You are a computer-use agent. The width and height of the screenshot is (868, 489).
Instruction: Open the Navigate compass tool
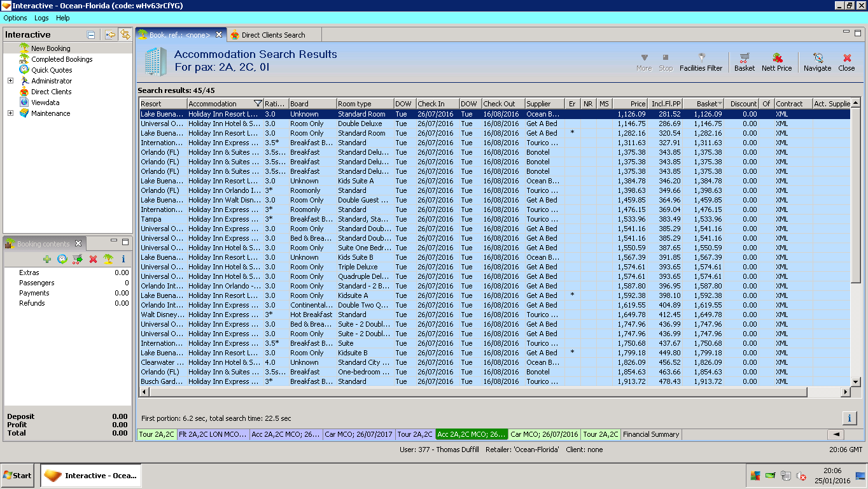817,62
